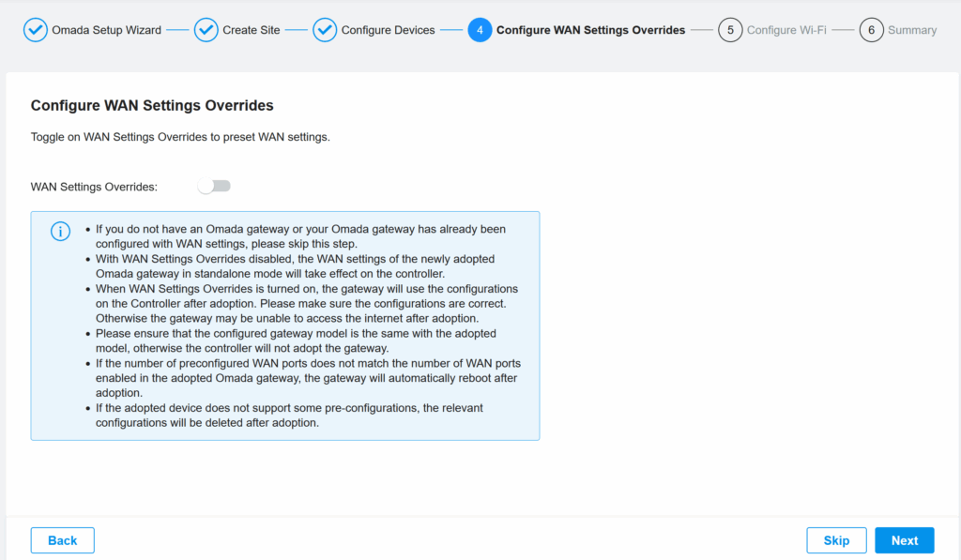The image size is (961, 560).
Task: Click the Back button
Action: 63,540
